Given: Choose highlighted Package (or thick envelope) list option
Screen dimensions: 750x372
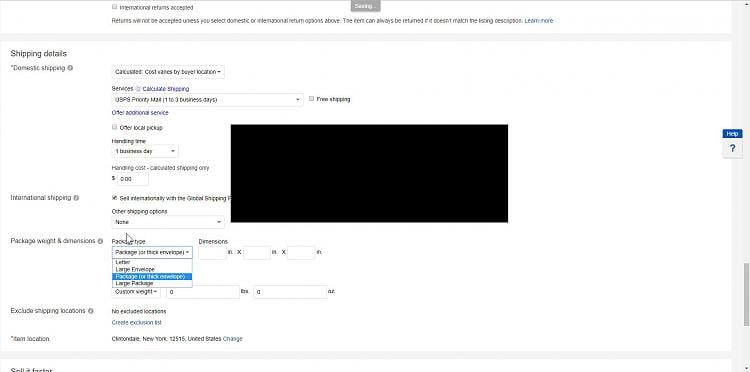Looking at the screenshot, I should [152, 276].
